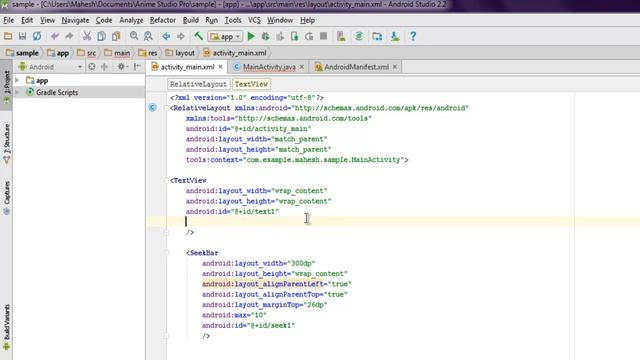Click Scroll from Source icon in Project panel
Image resolution: width=640 pixels, height=360 pixels.
click(92, 67)
